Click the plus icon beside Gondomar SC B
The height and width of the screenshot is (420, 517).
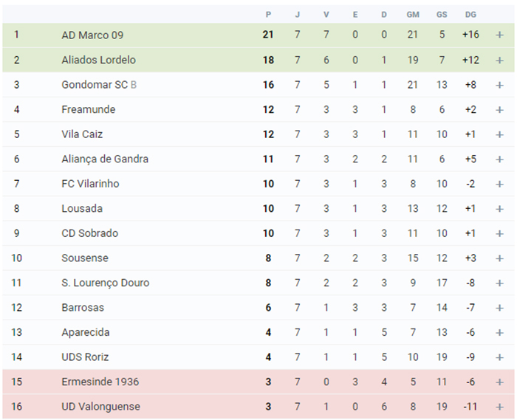(499, 85)
